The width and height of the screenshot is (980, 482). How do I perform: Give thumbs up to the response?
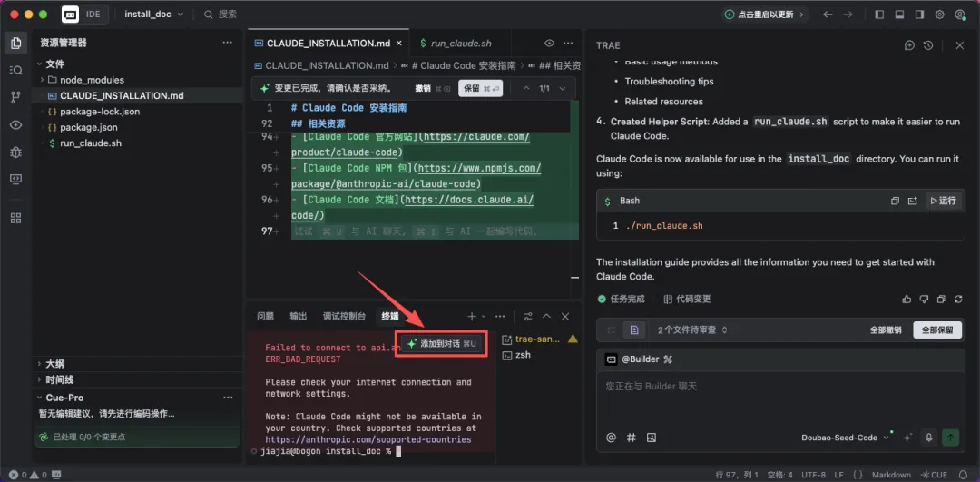906,300
